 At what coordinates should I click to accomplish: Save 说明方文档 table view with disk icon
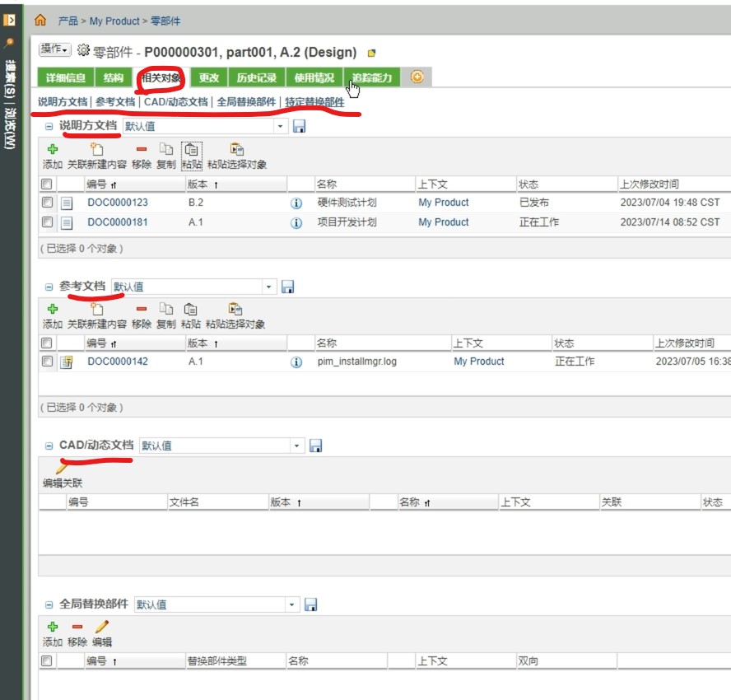[299, 126]
